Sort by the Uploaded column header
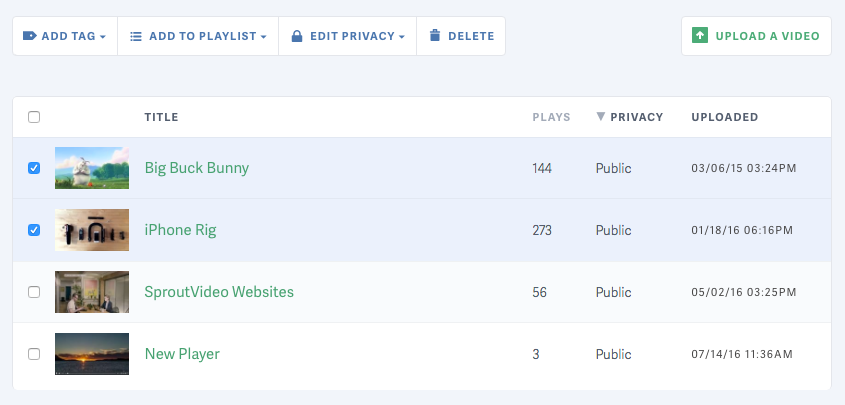Screen dimensions: 845x405 pyautogui.click(x=724, y=117)
